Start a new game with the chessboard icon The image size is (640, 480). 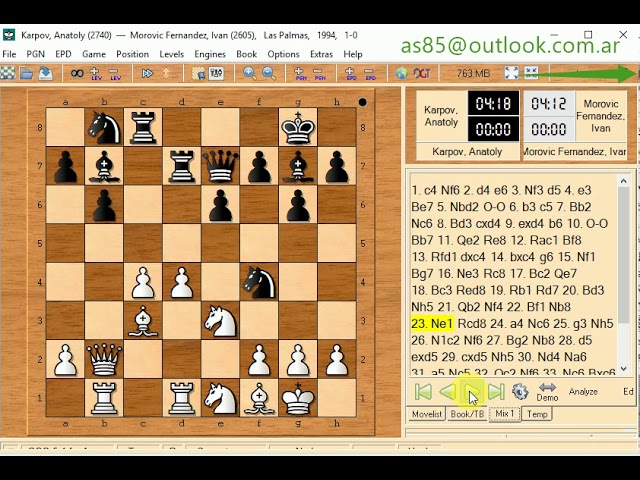pyautogui.click(x=7, y=73)
